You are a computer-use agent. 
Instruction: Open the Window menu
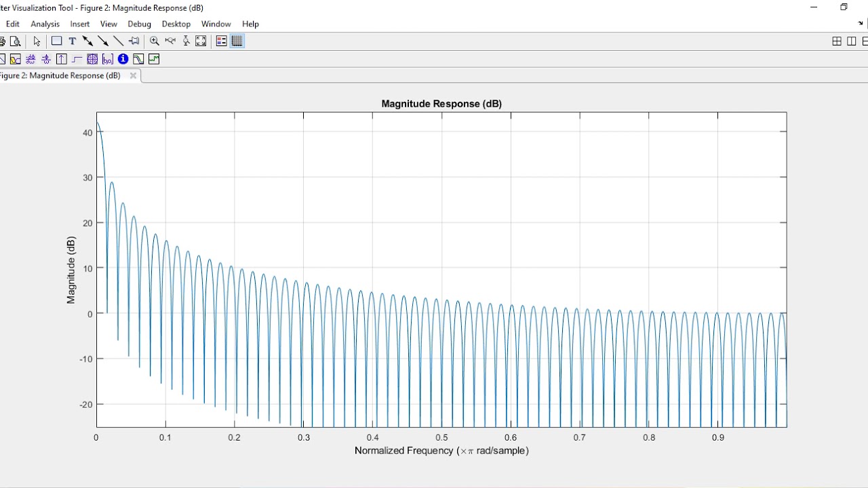(216, 24)
